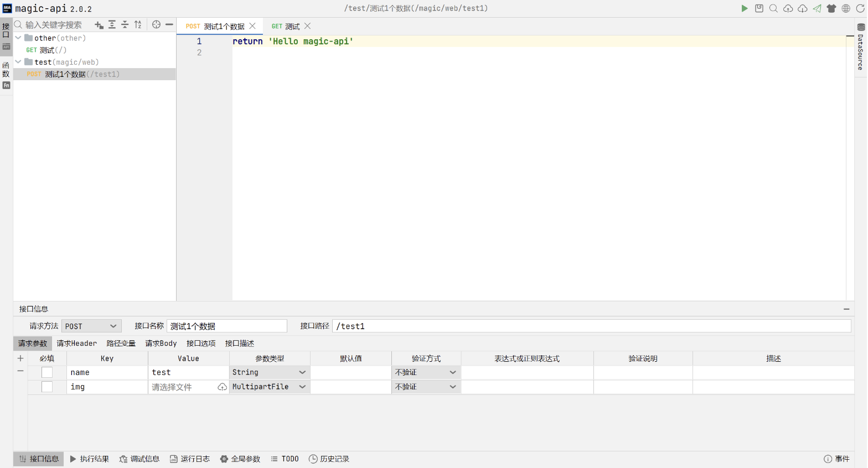The width and height of the screenshot is (868, 468).
Task: Select the 接口 API sidebar tab
Action: (x=6, y=36)
